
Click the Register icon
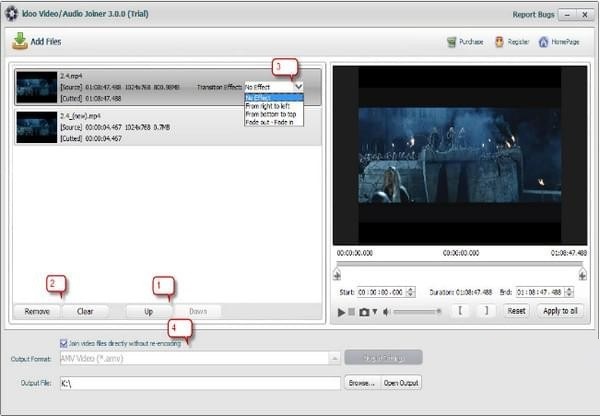499,42
